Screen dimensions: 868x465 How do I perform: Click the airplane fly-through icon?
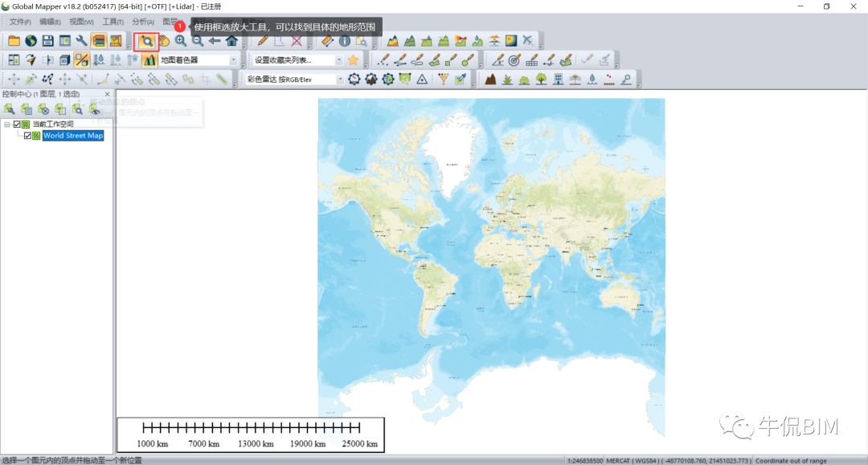tap(528, 41)
